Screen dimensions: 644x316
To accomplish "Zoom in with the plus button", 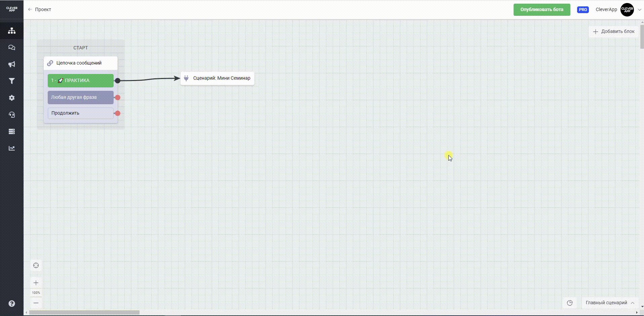I will pos(36,283).
